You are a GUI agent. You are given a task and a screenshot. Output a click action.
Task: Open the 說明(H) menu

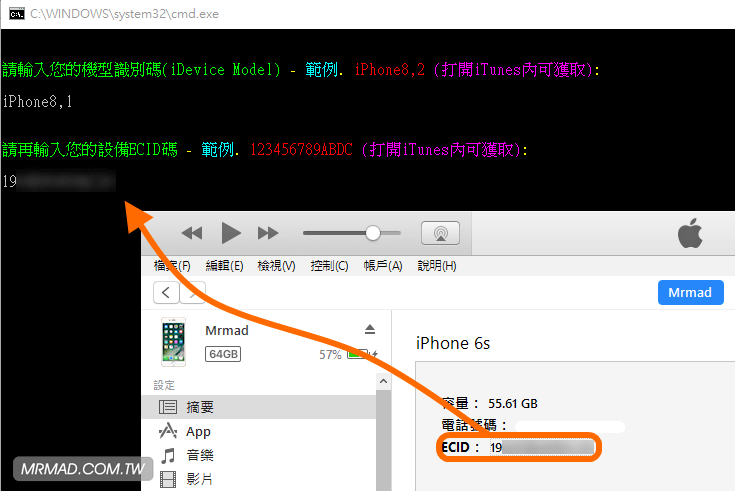(436, 266)
